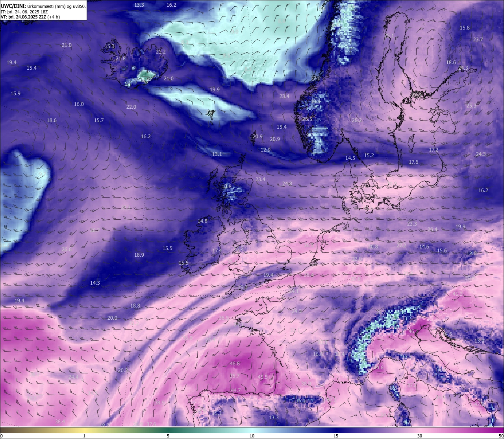This screenshot has width=504, height=439.
Task: Click the 17.2 value over the Baltic
Action: point(434,150)
